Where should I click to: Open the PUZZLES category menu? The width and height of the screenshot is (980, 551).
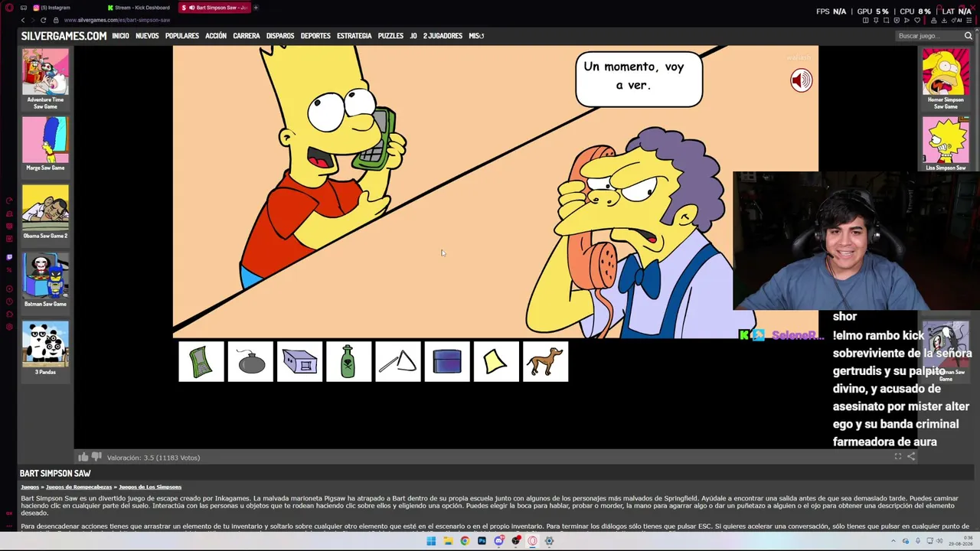[x=390, y=36]
